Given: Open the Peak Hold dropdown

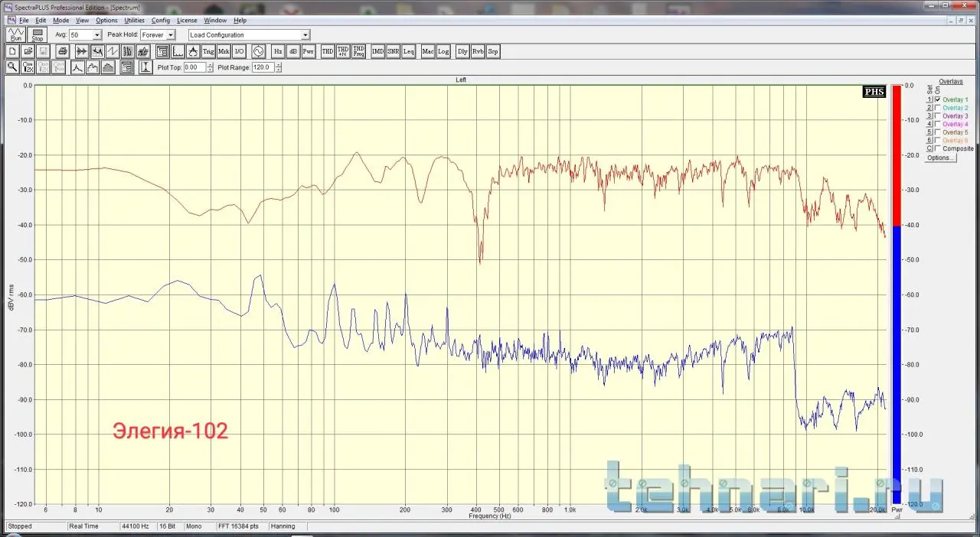Looking at the screenshot, I should (171, 35).
